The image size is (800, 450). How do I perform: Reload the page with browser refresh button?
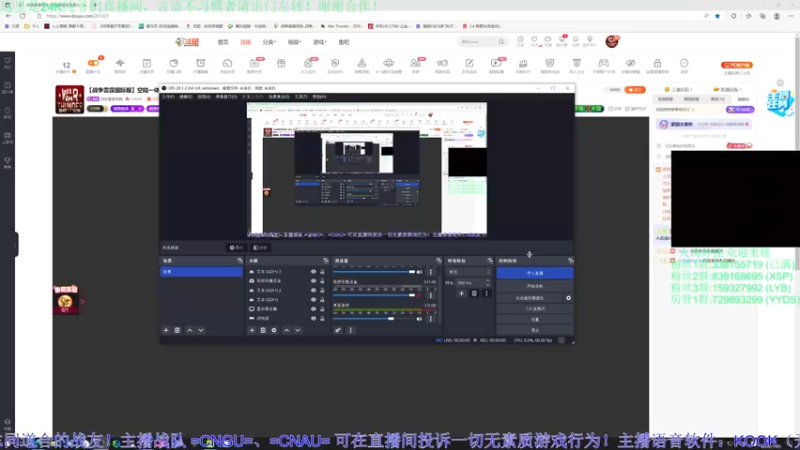[x=22, y=16]
